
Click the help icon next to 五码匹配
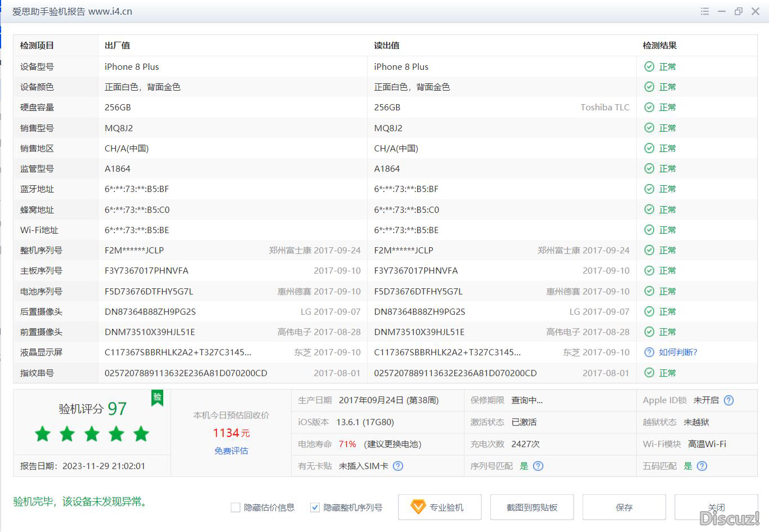[x=702, y=466]
